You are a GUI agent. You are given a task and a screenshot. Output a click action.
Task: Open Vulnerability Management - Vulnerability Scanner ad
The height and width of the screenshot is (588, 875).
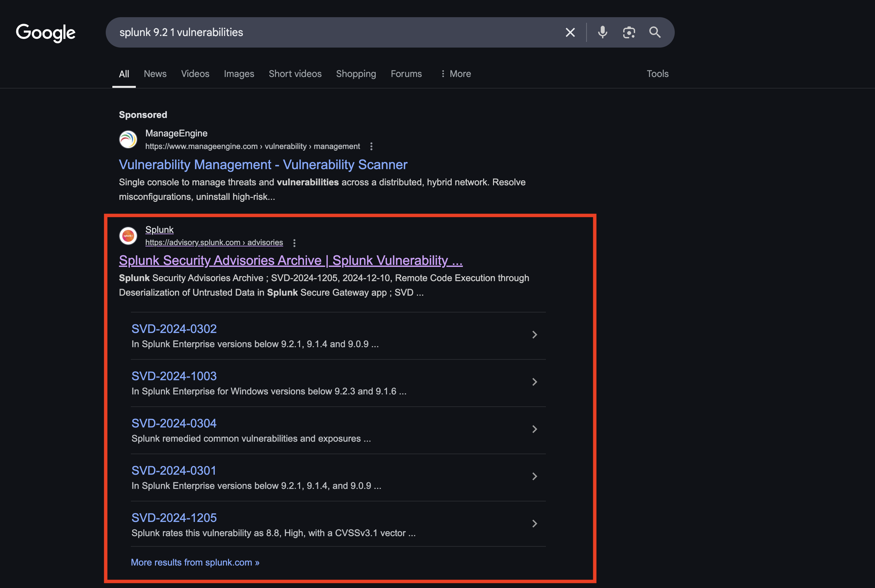263,165
